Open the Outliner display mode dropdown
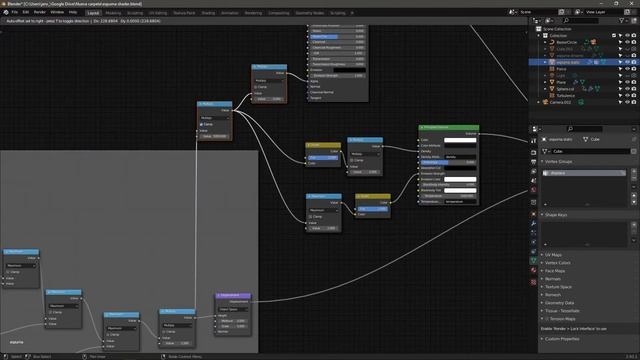Image resolution: width=640 pixels, height=360 pixels. 549,20
